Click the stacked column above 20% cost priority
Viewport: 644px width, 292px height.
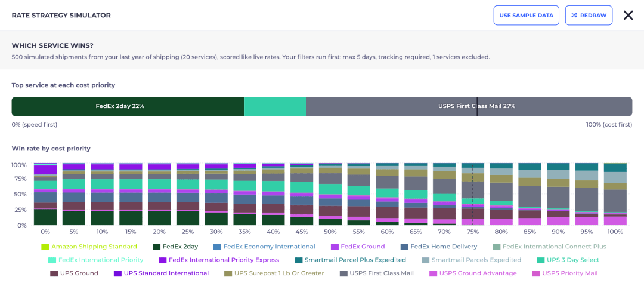coord(159,194)
